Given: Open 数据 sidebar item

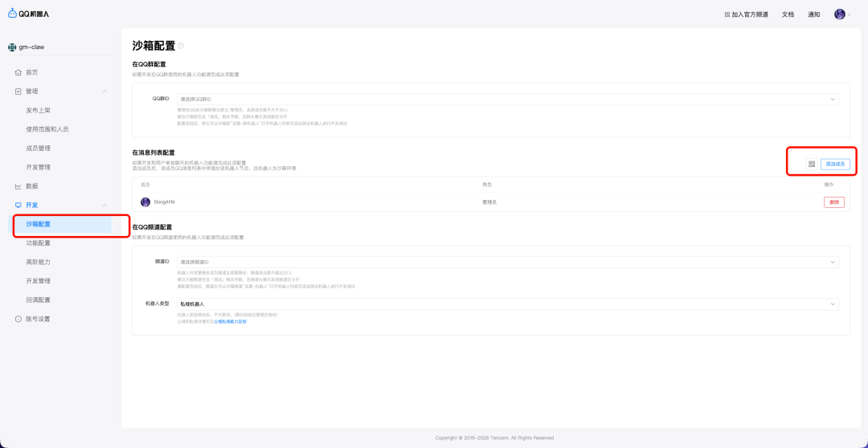Looking at the screenshot, I should point(32,186).
